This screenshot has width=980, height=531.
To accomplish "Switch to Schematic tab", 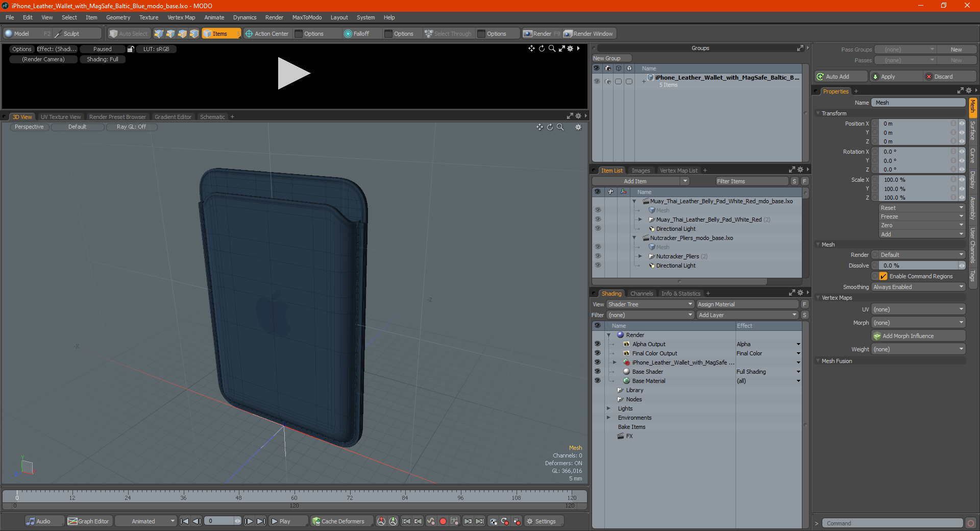I will (x=212, y=117).
